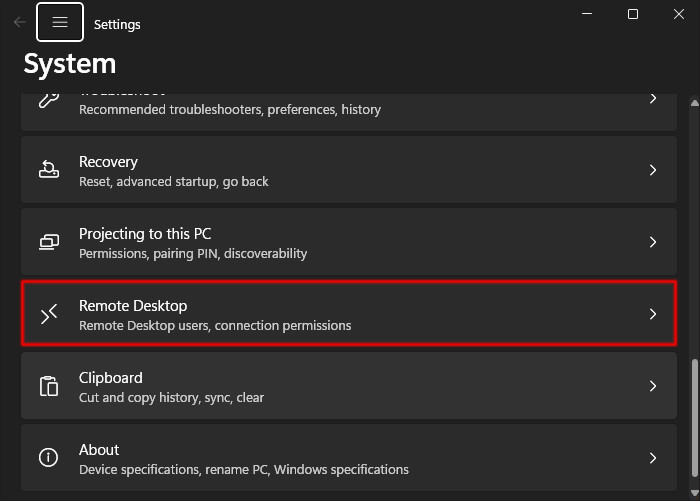700x501 pixels.
Task: Click the back arrow button
Action: (20, 22)
